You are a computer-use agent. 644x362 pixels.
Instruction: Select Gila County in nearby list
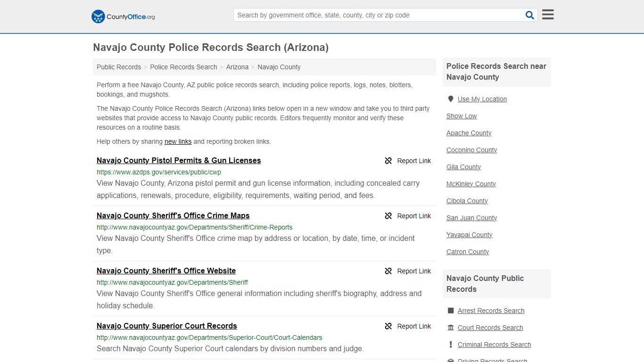pos(464,167)
